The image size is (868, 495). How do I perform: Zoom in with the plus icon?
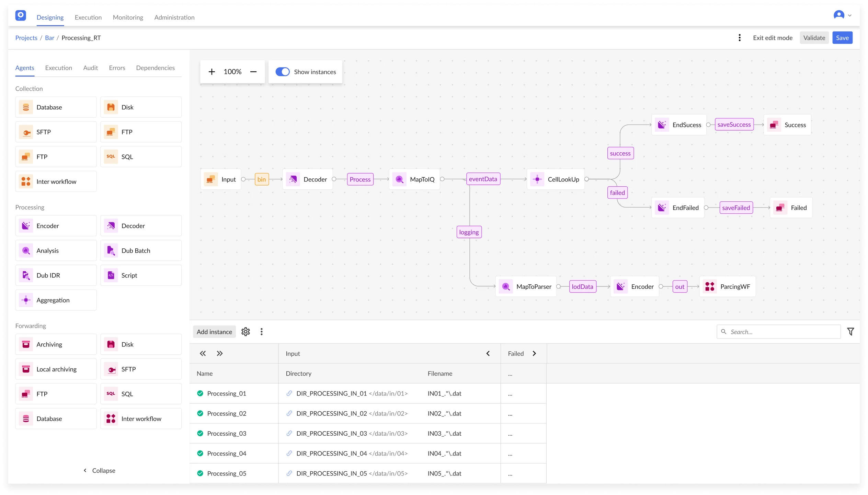pos(212,72)
